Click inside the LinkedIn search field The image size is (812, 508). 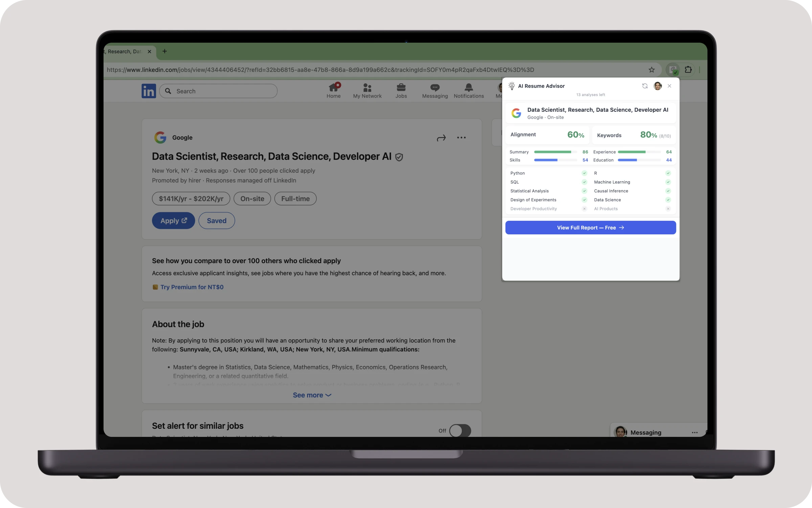[x=218, y=91]
